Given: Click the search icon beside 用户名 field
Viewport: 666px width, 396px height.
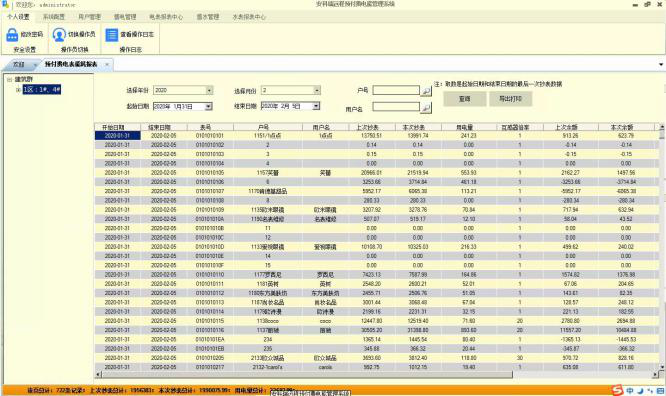Looking at the screenshot, I should pos(426,108).
